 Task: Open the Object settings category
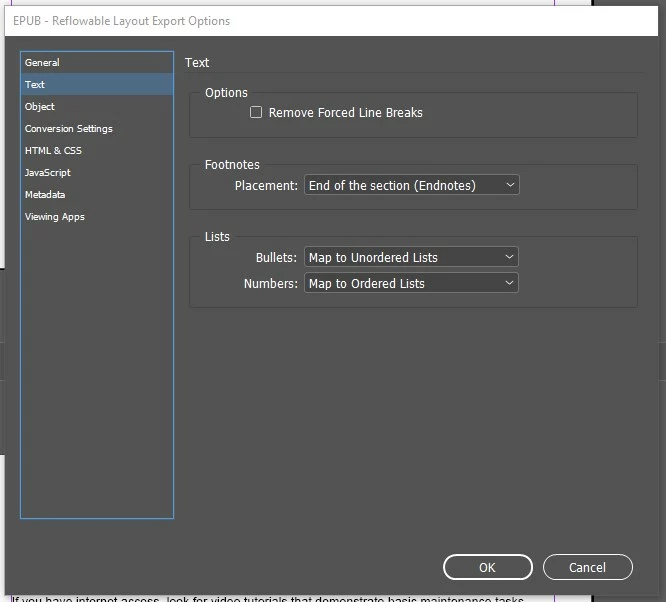coord(96,107)
